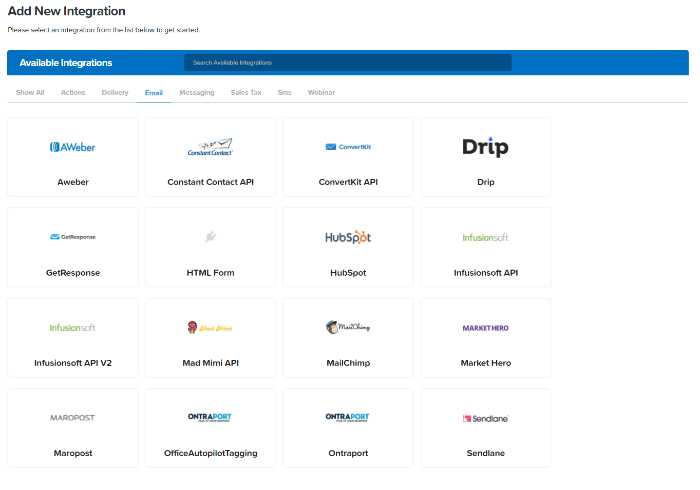Image resolution: width=700 pixels, height=490 pixels.
Task: Switch to the Show All tab
Action: (30, 92)
